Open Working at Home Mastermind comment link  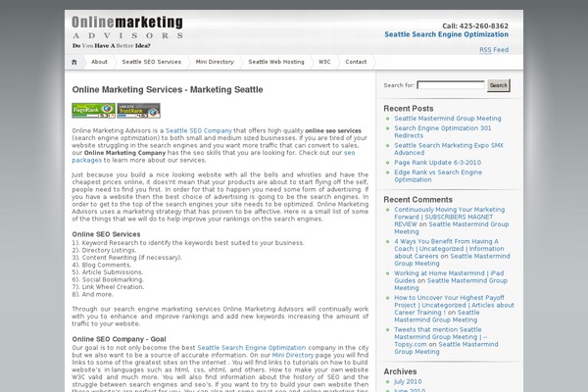point(449,276)
